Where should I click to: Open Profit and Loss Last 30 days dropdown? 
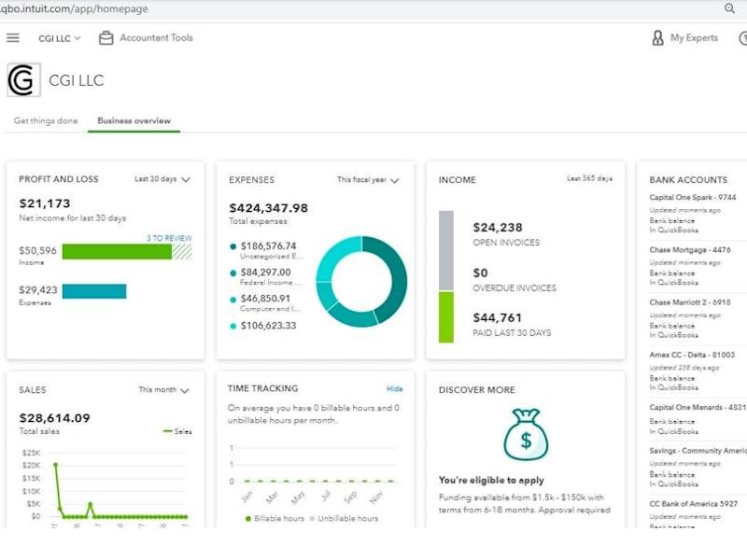coord(162,179)
